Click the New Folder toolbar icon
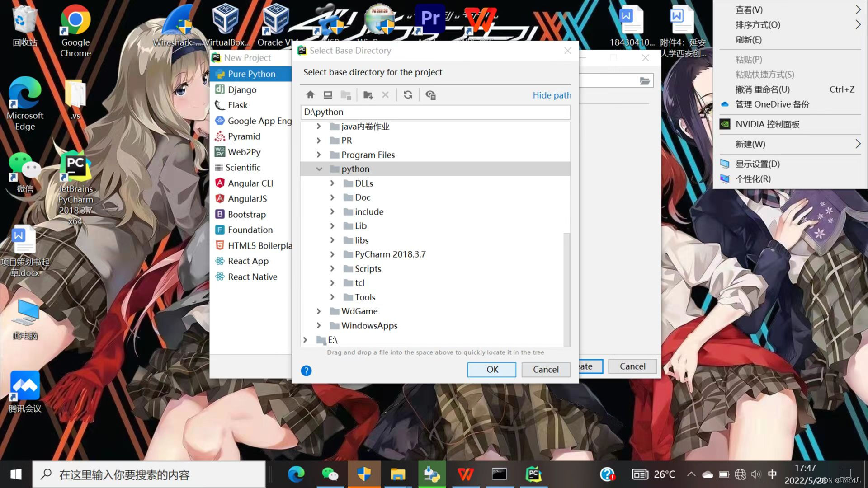The height and width of the screenshot is (488, 868). point(368,95)
